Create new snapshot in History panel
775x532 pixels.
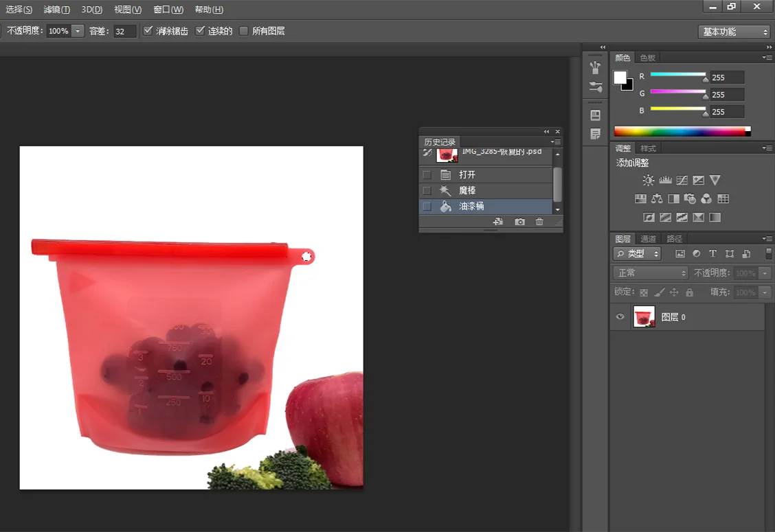point(520,222)
